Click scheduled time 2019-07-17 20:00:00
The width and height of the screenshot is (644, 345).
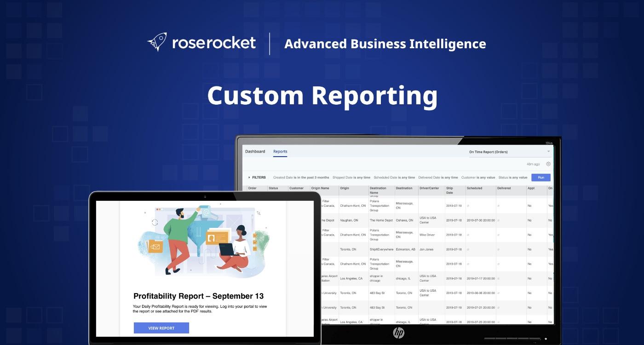point(481,278)
